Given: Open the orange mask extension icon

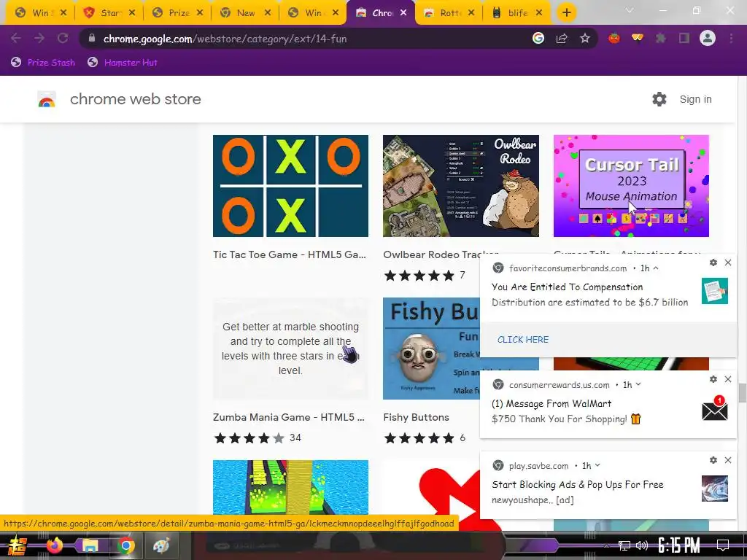Looking at the screenshot, I should [x=638, y=38].
